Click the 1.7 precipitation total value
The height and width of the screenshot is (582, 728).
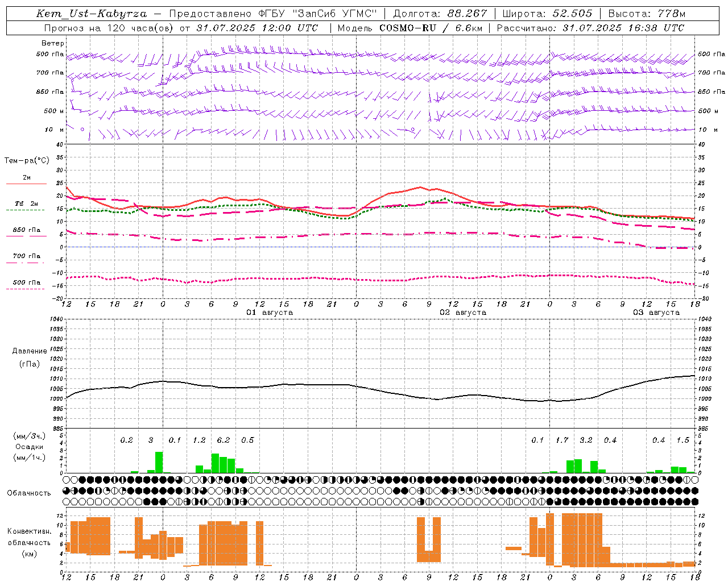coord(562,440)
